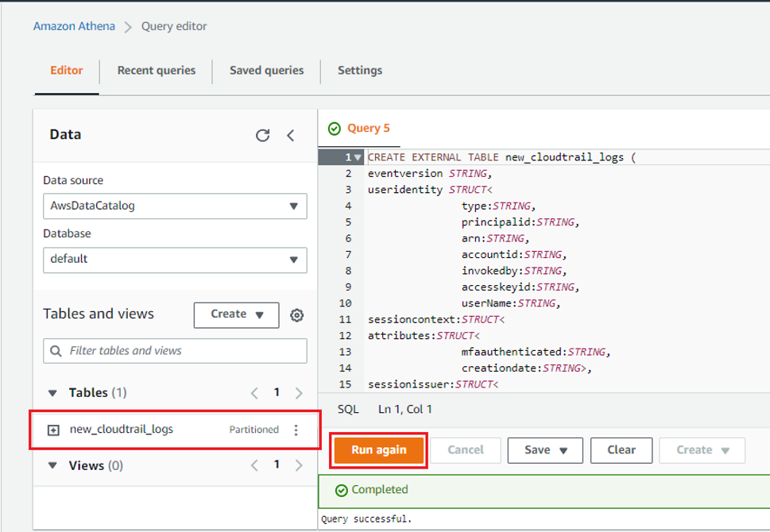770x532 pixels.
Task: Open the disabled Create query dropdown
Action: (x=702, y=450)
